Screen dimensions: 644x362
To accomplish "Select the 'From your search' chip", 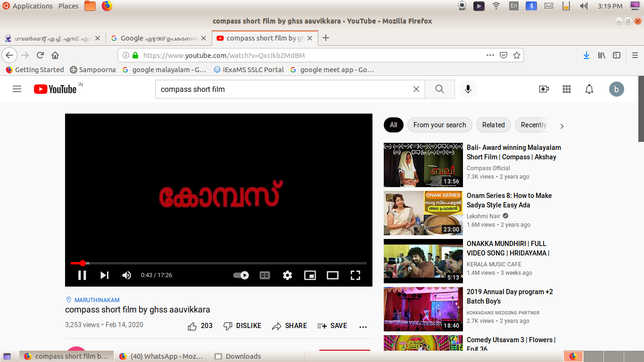I will coord(439,125).
